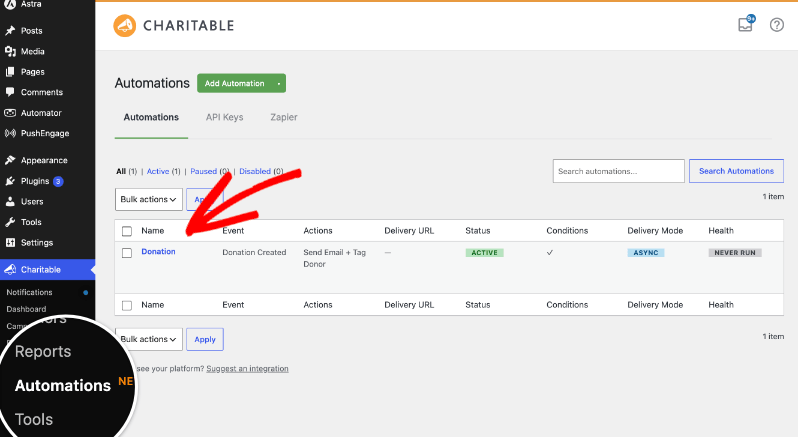
Task: Click the Delivery Mode column header
Action: [x=655, y=231]
